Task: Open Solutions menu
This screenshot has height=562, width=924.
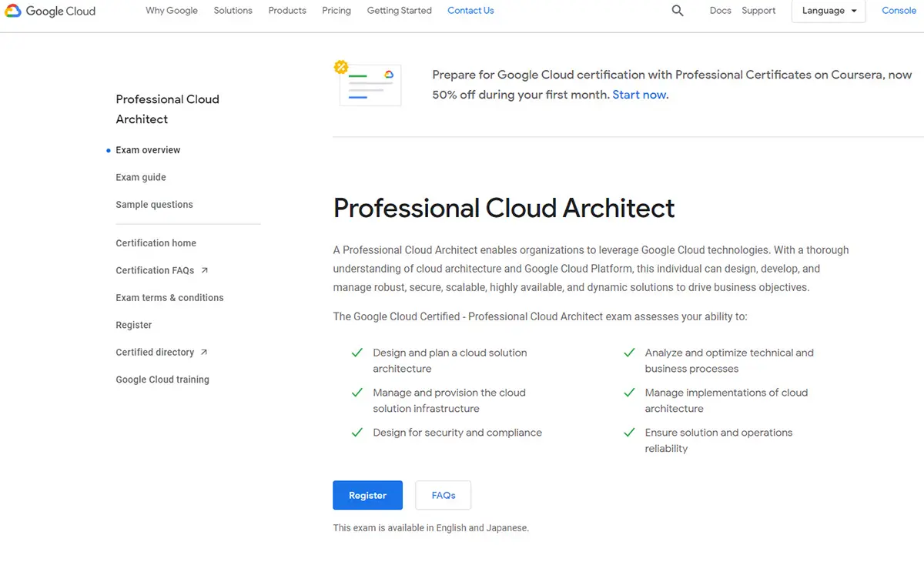Action: 233,11
